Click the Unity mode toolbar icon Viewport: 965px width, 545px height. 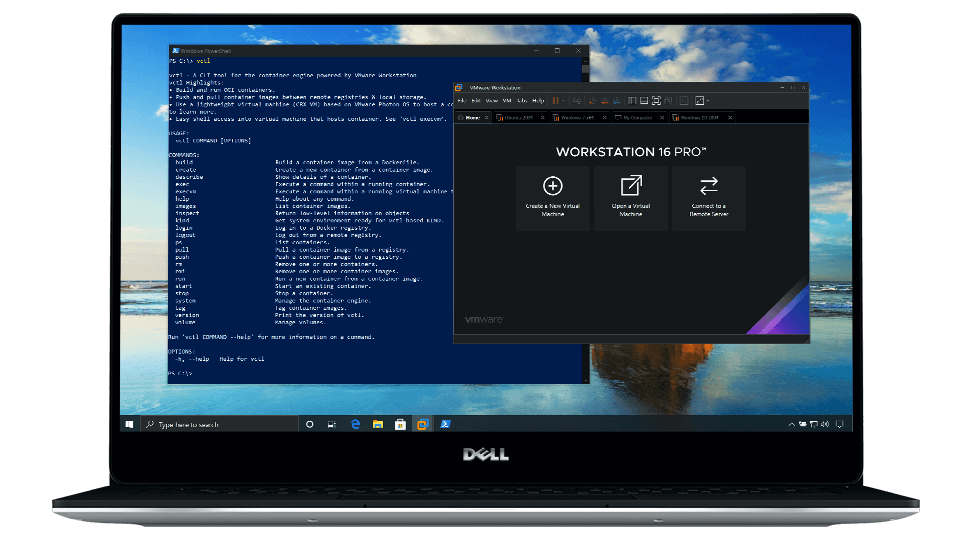668,100
